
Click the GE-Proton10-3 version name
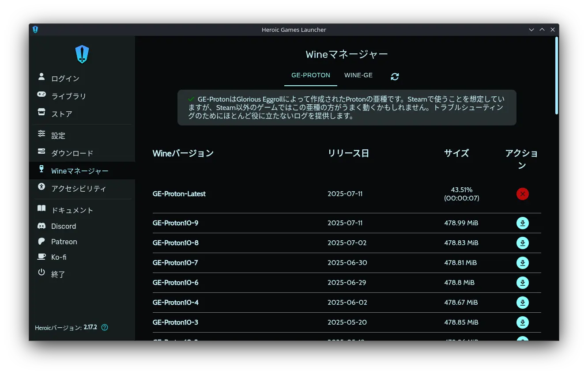click(x=175, y=322)
